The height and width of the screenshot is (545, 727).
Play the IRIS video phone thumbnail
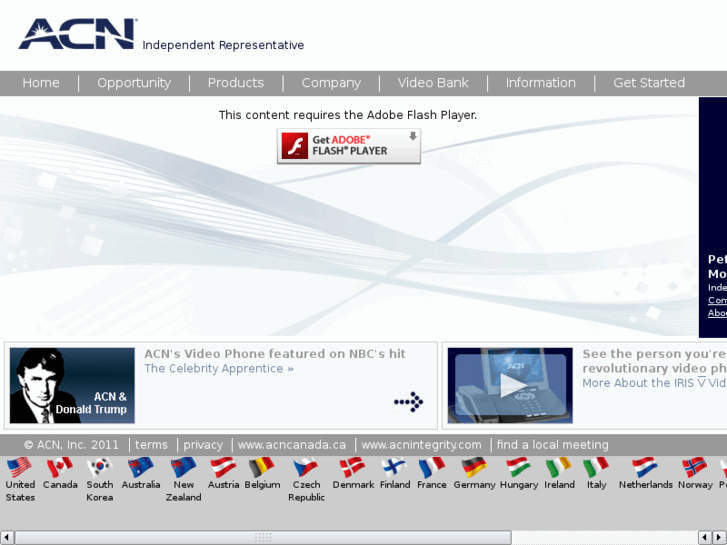coord(510,385)
